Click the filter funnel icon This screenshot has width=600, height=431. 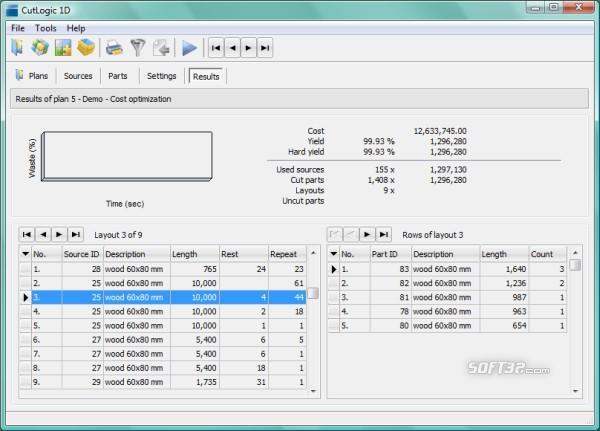click(138, 48)
